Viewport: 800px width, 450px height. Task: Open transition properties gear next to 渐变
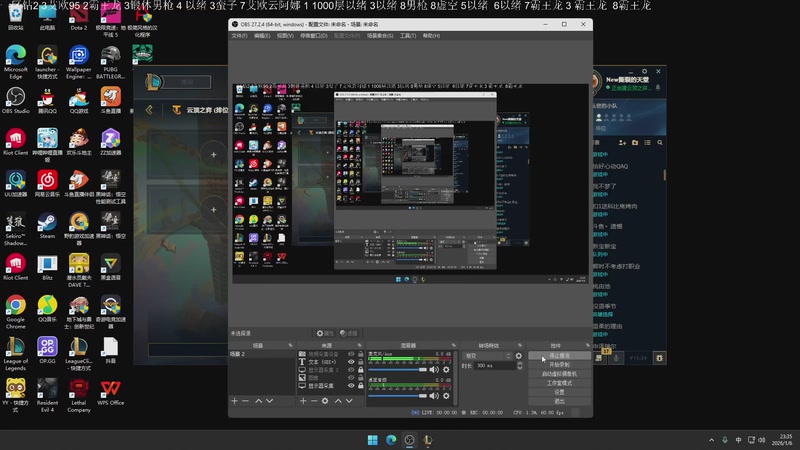[518, 355]
